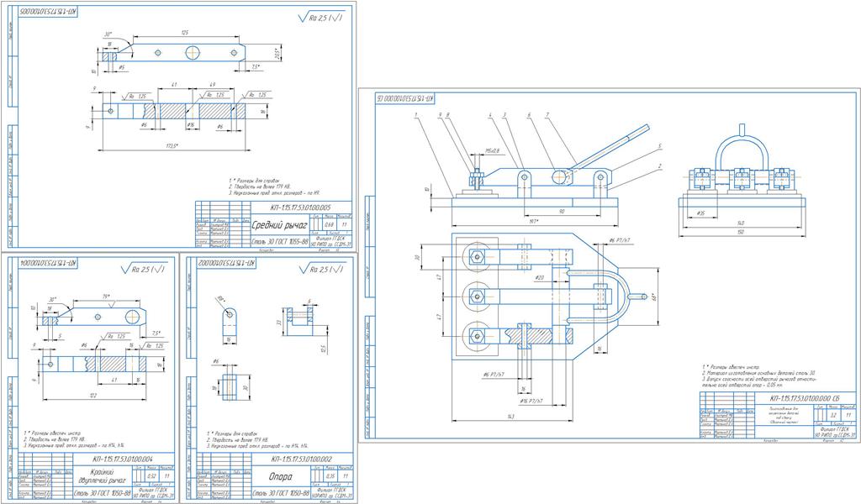Click the mirrored drawing number stamp on the assembly sheet
The height and width of the screenshot is (504, 861).
pos(406,98)
